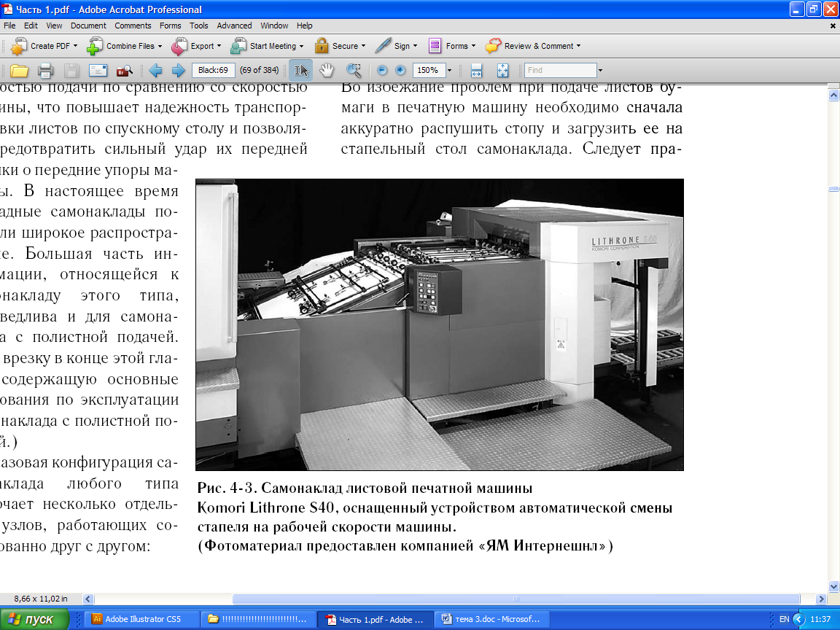Click the Komori Lithrone press photo
The width and height of the screenshot is (840, 630).
click(x=439, y=324)
